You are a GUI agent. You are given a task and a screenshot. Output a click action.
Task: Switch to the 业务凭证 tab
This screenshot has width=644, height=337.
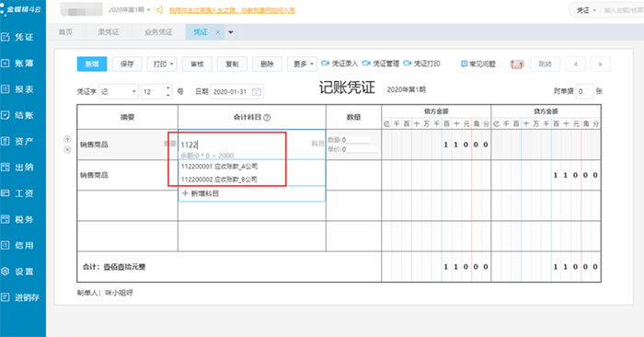click(158, 32)
